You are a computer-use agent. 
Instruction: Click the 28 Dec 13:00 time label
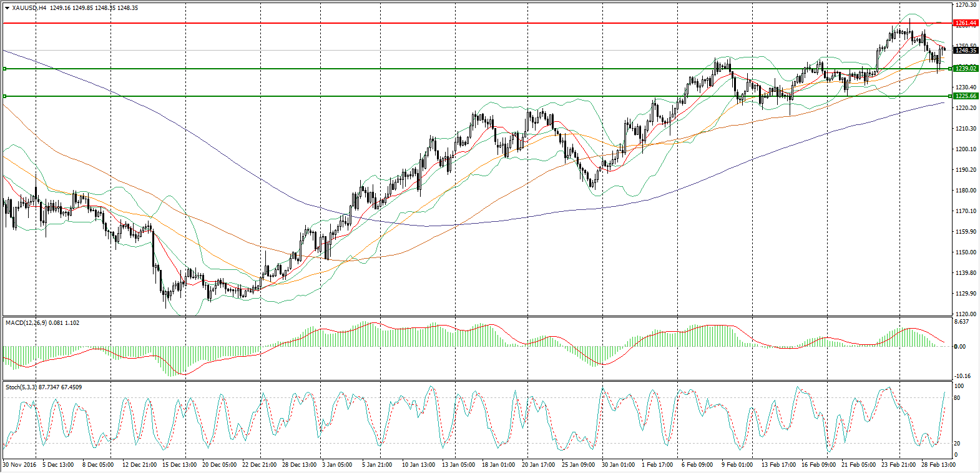(x=299, y=465)
